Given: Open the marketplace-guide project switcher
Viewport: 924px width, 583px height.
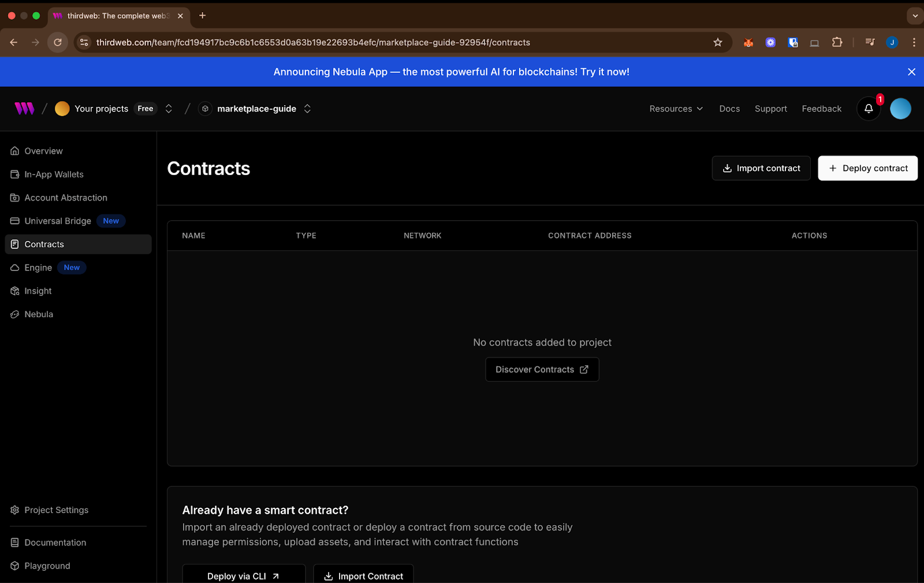Looking at the screenshot, I should tap(307, 109).
